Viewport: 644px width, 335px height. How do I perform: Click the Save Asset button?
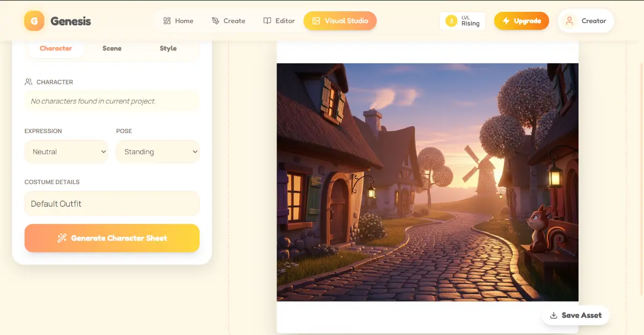tap(575, 315)
